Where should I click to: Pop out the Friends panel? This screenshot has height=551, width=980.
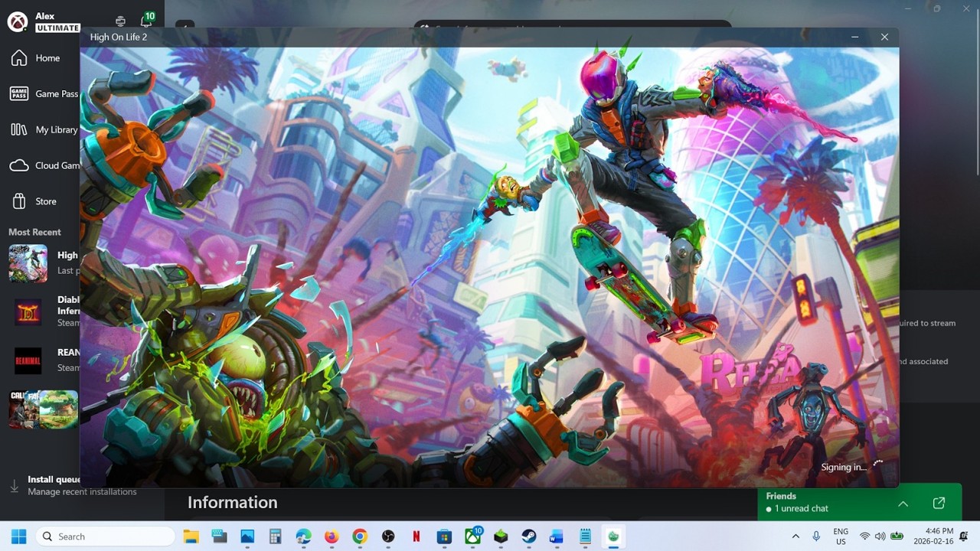[x=939, y=503]
